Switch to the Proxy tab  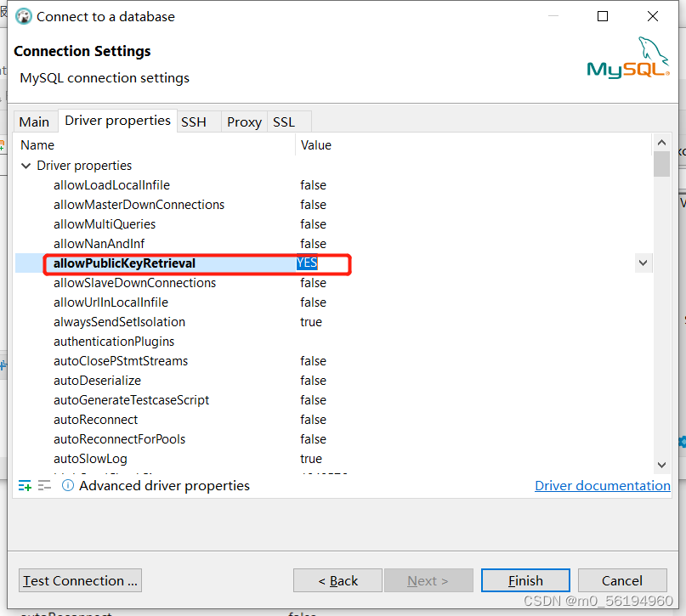pyautogui.click(x=243, y=122)
